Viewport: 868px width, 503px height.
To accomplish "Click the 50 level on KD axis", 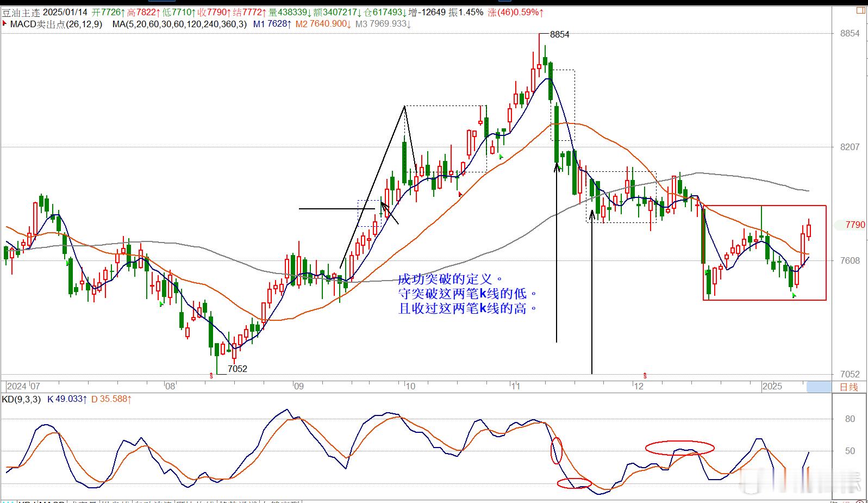I will (x=850, y=451).
